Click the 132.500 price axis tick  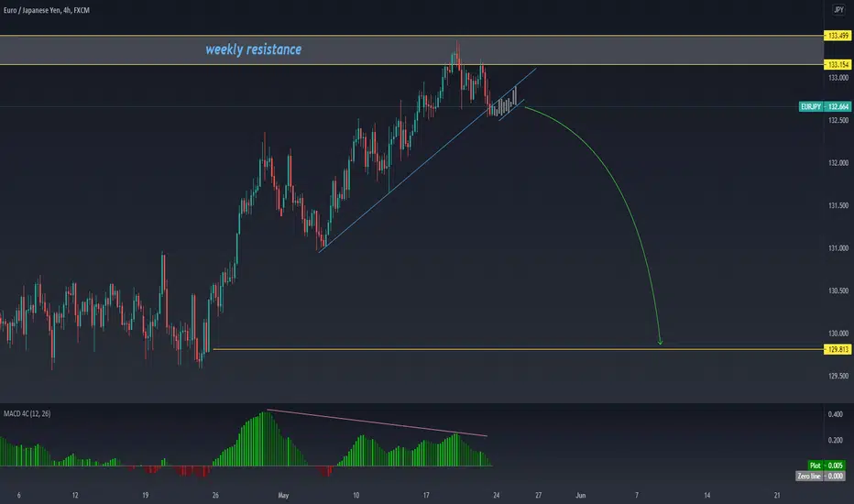[x=838, y=120]
